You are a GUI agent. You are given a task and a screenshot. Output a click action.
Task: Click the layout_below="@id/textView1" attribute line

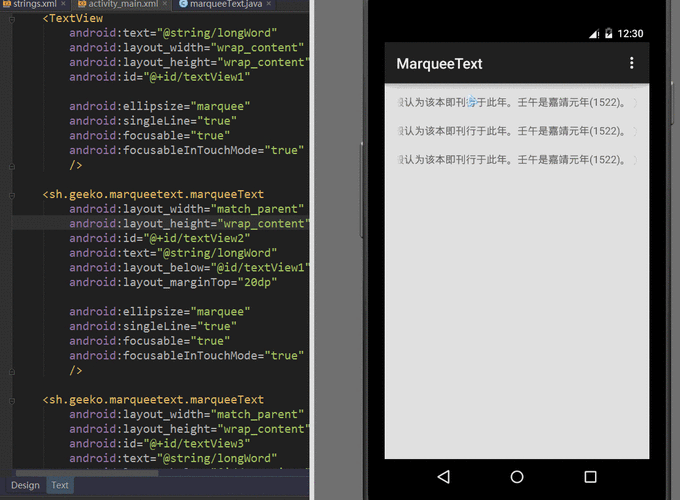189,268
